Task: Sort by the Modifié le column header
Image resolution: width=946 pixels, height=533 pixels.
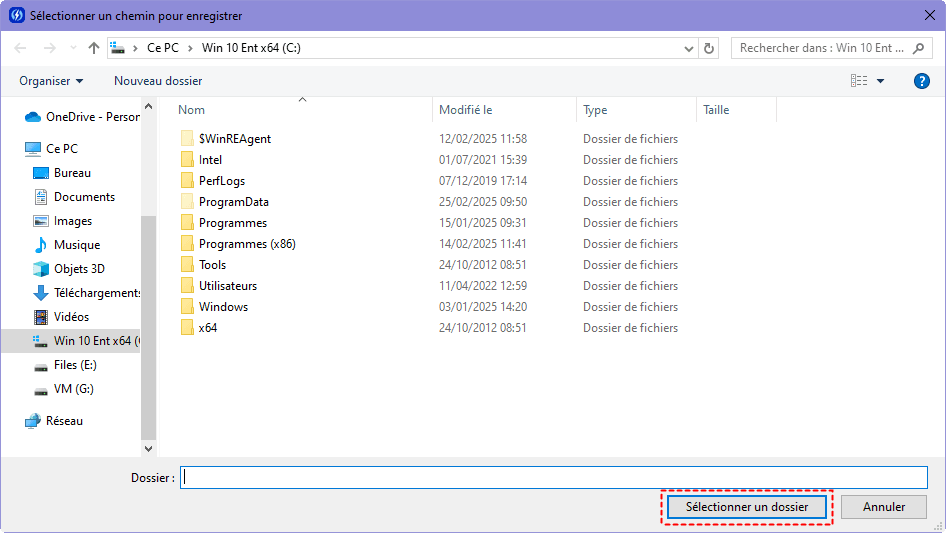Action: [x=466, y=110]
